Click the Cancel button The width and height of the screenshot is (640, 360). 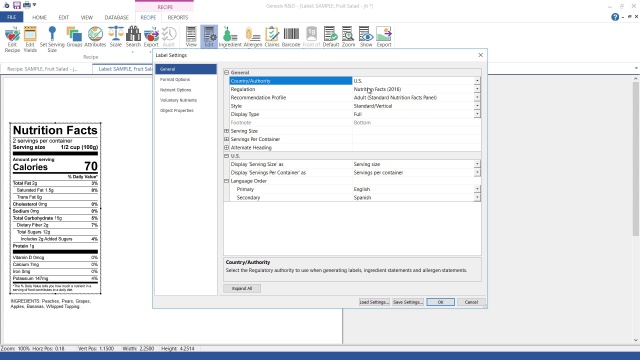pos(471,302)
